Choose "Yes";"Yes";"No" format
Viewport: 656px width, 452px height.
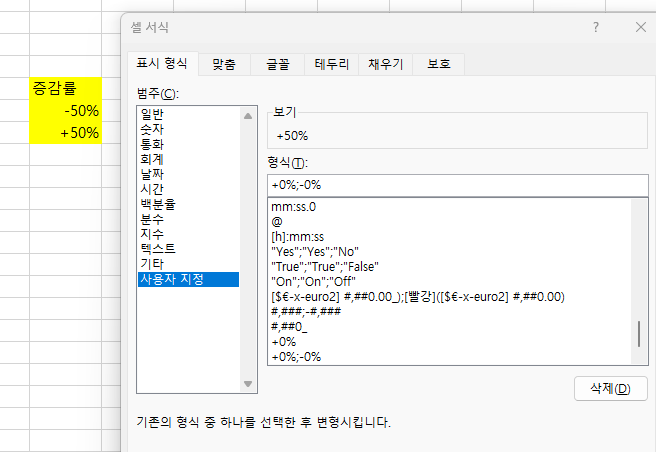click(x=450, y=252)
